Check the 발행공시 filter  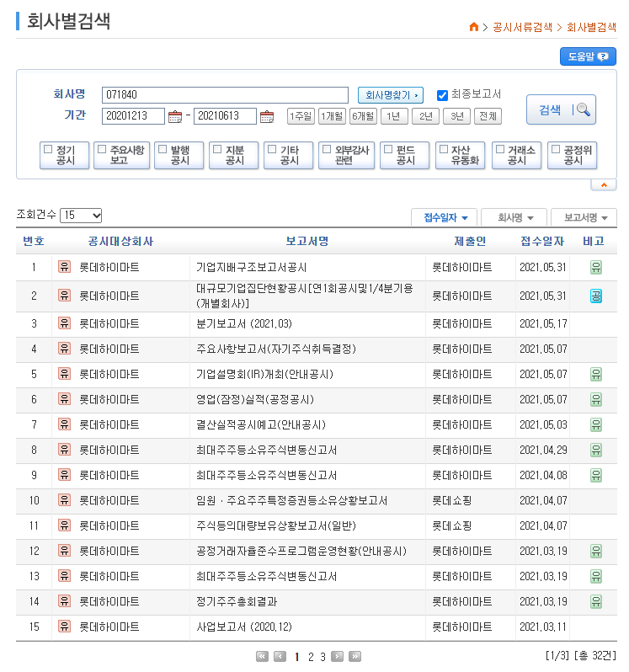click(163, 149)
